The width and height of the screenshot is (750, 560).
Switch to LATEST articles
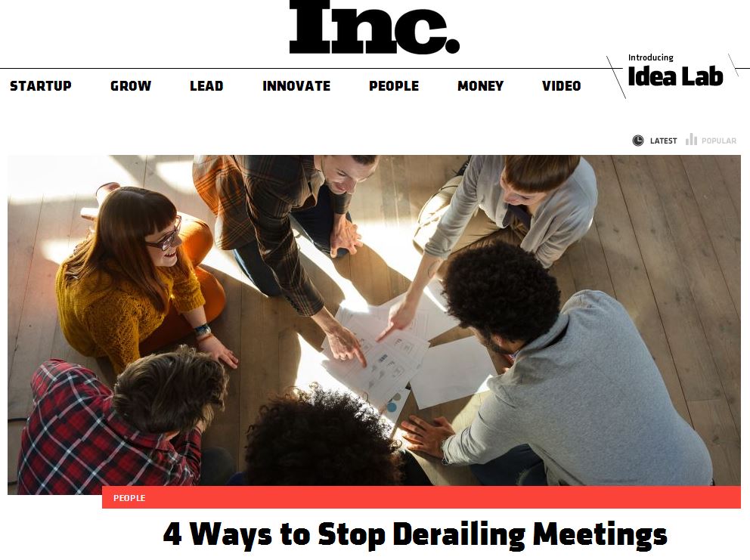click(x=663, y=141)
